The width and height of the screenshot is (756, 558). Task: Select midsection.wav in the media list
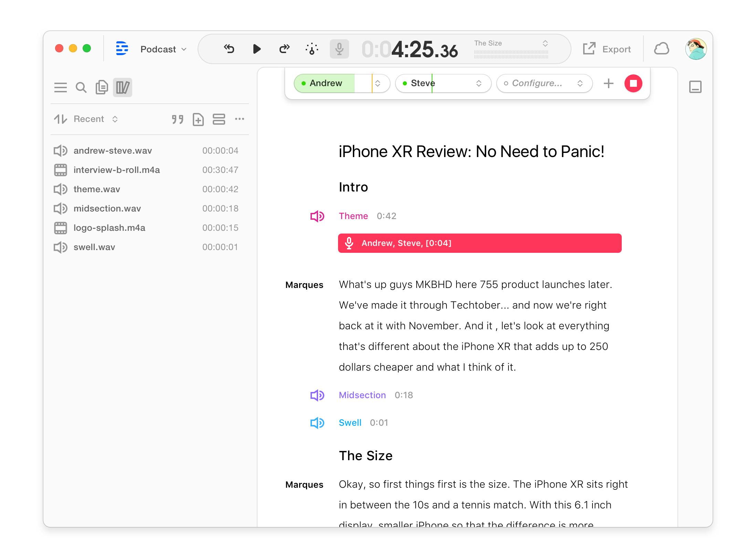tap(149, 208)
